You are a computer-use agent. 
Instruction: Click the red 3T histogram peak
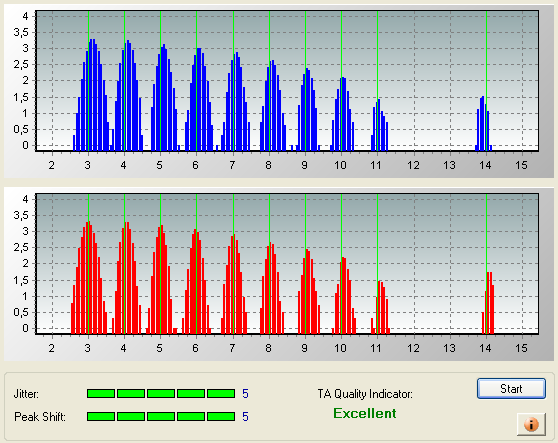click(x=89, y=278)
